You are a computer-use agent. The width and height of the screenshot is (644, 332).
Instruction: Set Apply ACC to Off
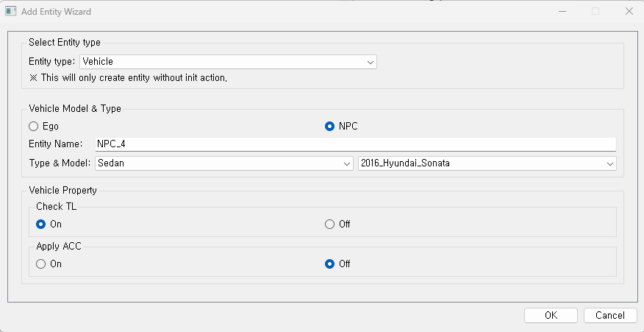[x=329, y=264]
